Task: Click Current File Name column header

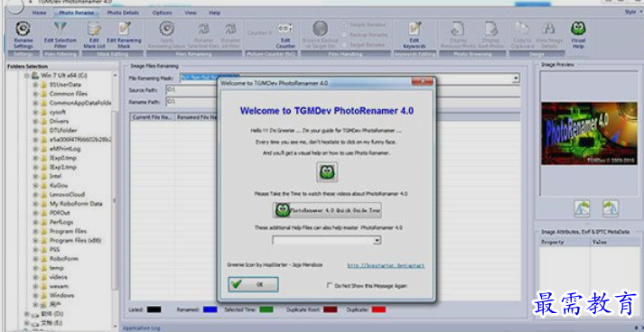Action: click(152, 117)
